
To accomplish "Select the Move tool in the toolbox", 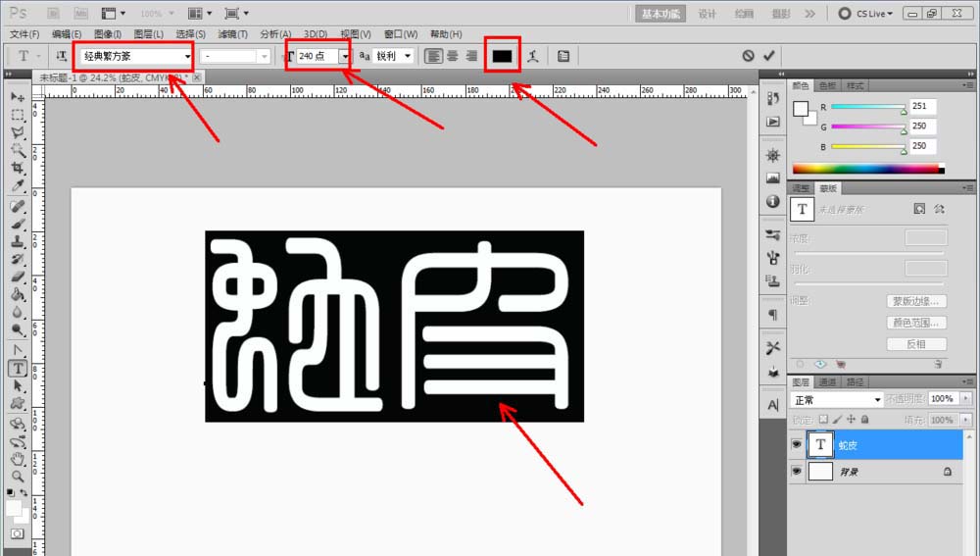I will pos(18,97).
